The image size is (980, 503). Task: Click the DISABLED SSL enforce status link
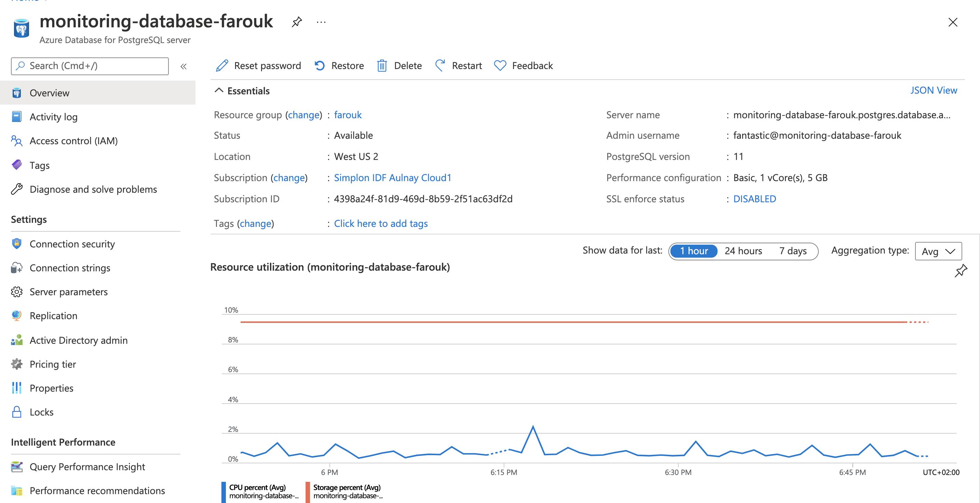pyautogui.click(x=754, y=199)
